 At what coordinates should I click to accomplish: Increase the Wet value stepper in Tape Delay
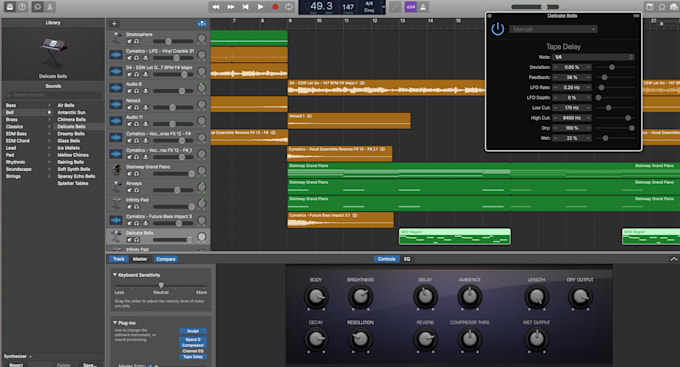[x=588, y=138]
